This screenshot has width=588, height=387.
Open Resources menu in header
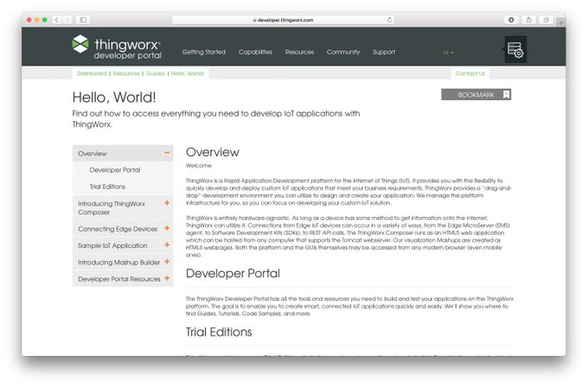click(x=299, y=52)
